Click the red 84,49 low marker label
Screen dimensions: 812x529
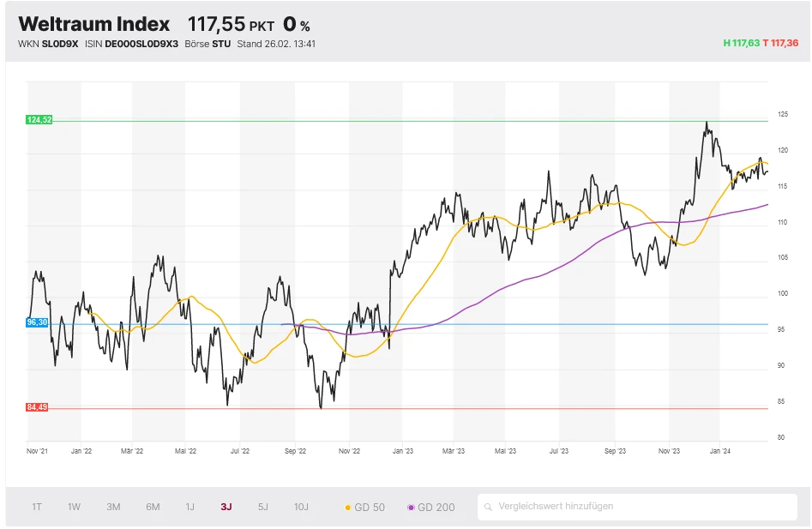(x=37, y=408)
